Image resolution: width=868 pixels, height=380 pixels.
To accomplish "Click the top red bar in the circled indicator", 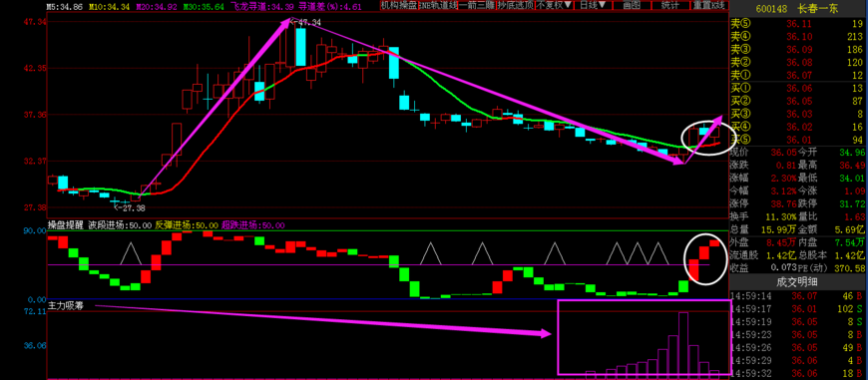I will coord(714,242).
